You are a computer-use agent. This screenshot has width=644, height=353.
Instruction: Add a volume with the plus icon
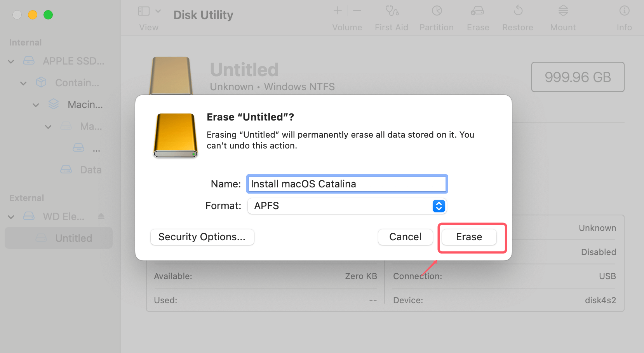[337, 10]
